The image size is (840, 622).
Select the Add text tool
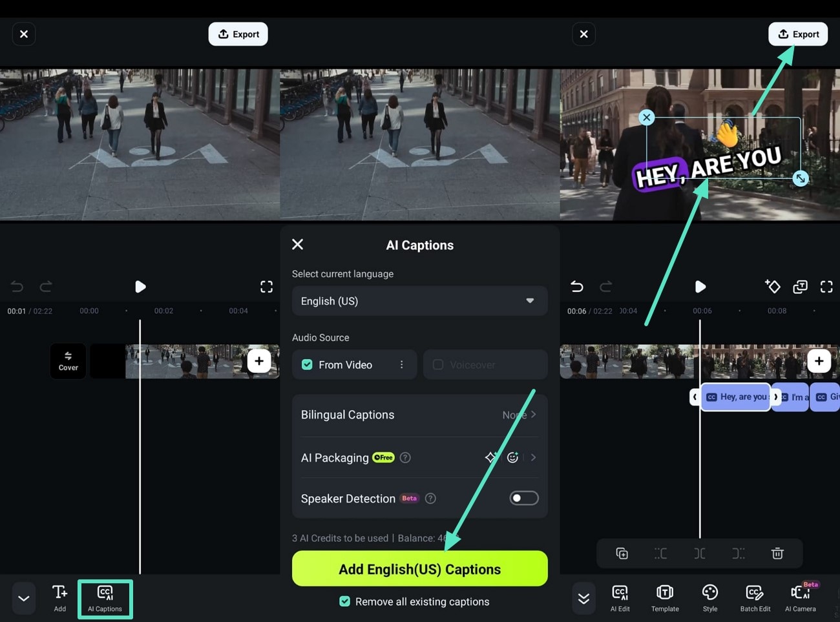59,598
